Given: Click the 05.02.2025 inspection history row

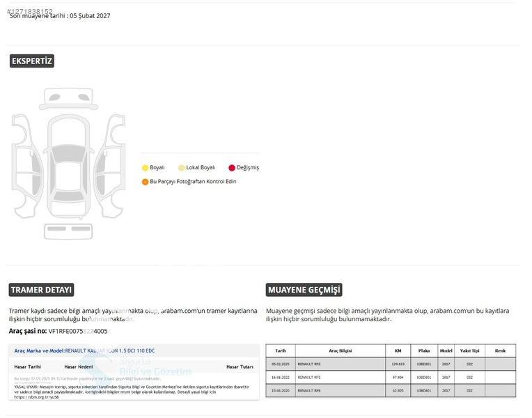Looking at the screenshot, I should [x=390, y=364].
